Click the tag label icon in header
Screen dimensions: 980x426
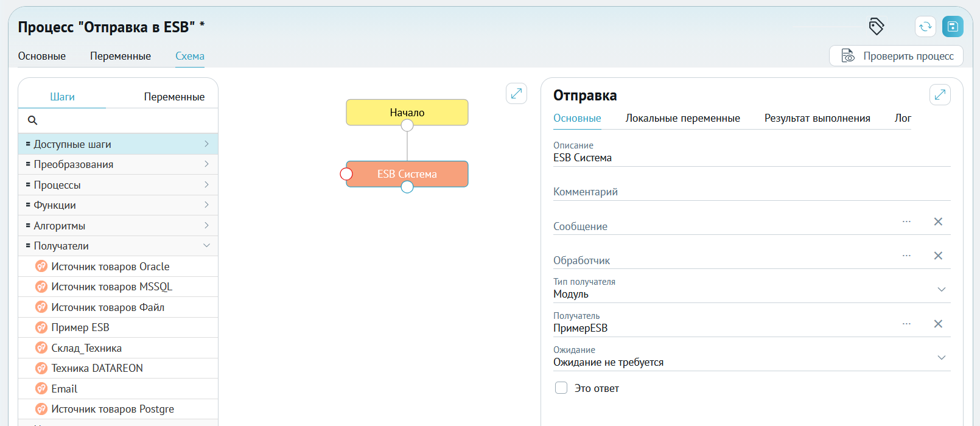click(x=877, y=26)
